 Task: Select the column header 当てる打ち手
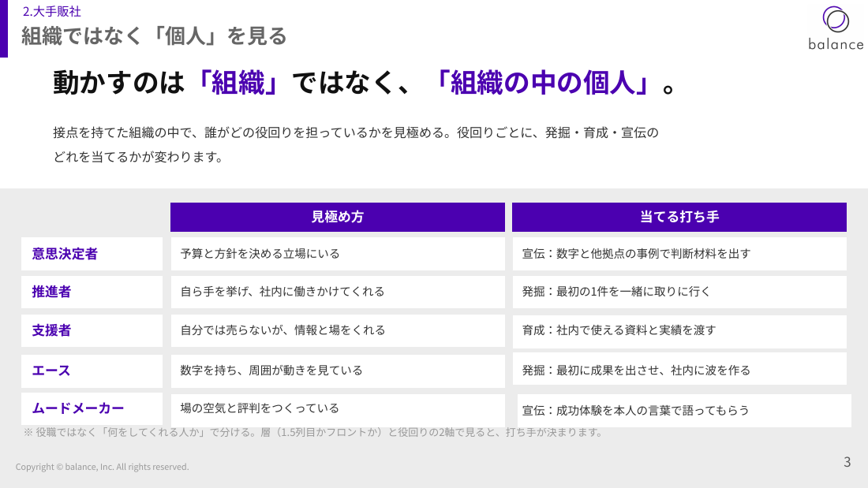(x=679, y=217)
